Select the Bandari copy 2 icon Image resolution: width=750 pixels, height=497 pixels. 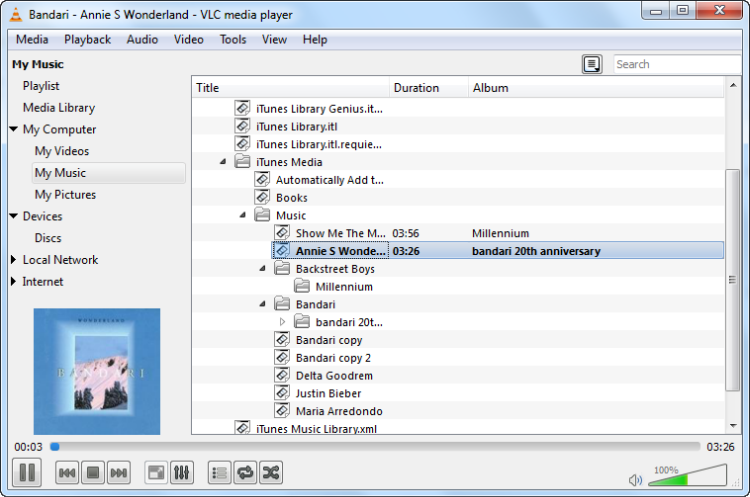pos(282,357)
